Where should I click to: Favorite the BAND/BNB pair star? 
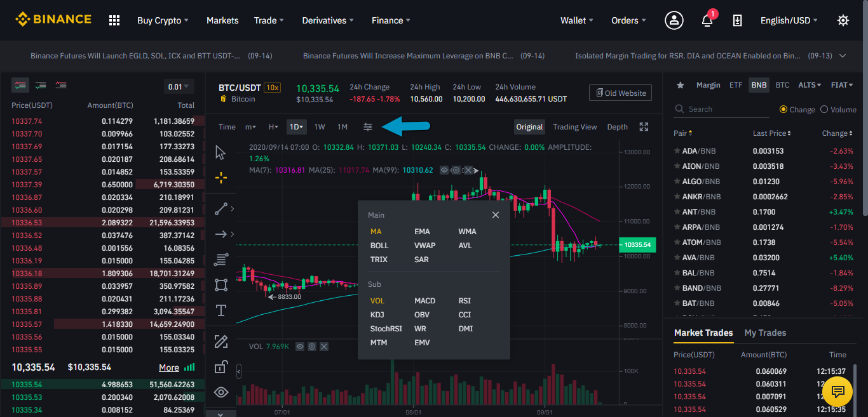click(x=677, y=288)
